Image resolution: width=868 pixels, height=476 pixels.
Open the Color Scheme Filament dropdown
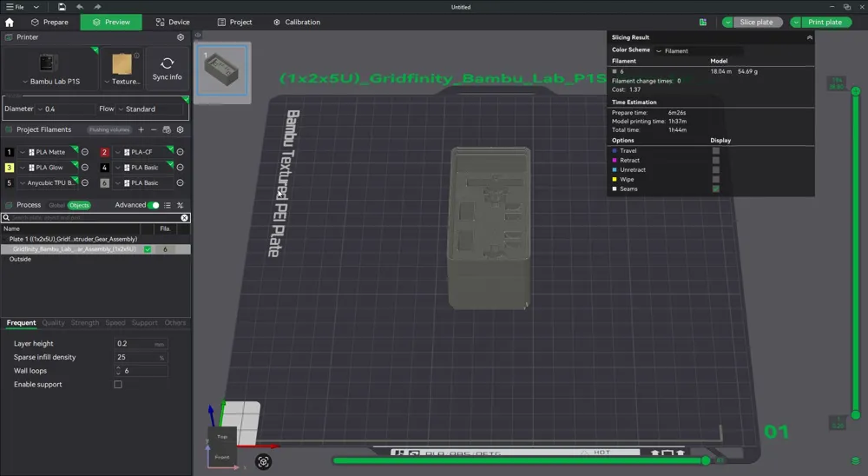pyautogui.click(x=699, y=51)
